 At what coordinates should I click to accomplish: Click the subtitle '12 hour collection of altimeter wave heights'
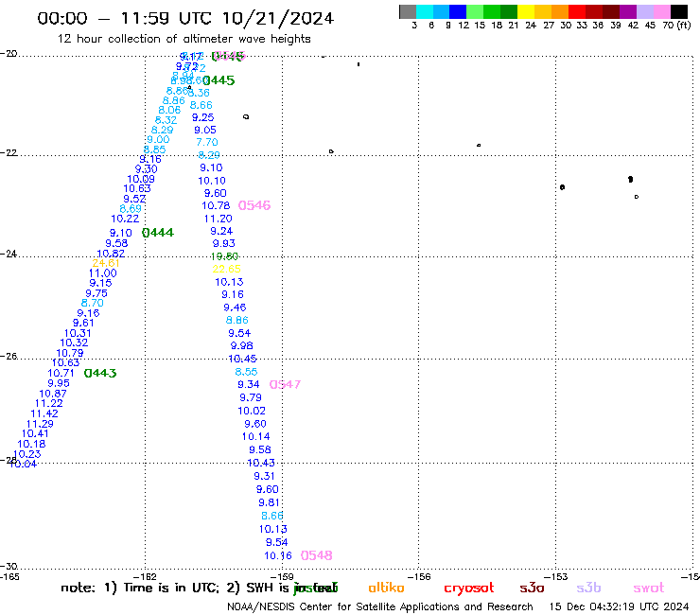(184, 39)
